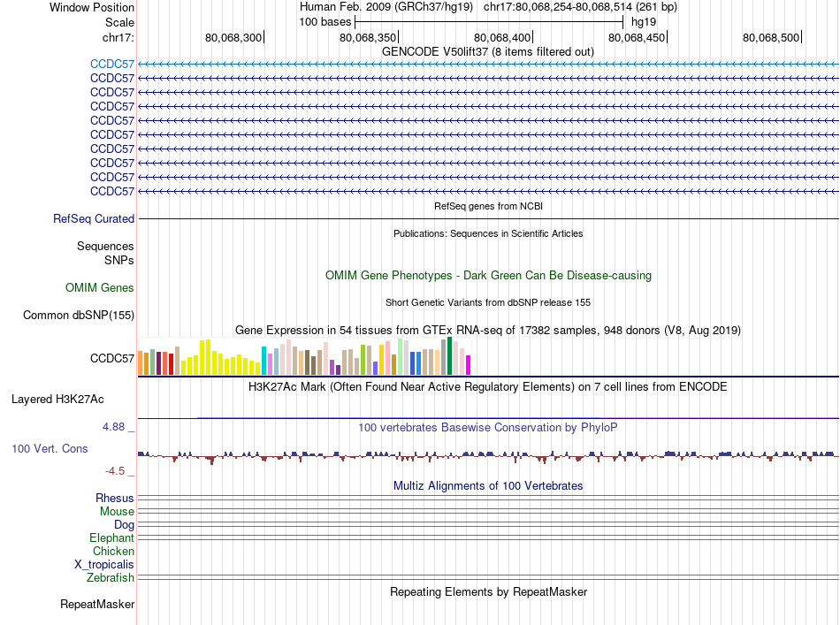The width and height of the screenshot is (840, 625).
Task: Click the RefSeq Curated track label
Action: (x=94, y=218)
